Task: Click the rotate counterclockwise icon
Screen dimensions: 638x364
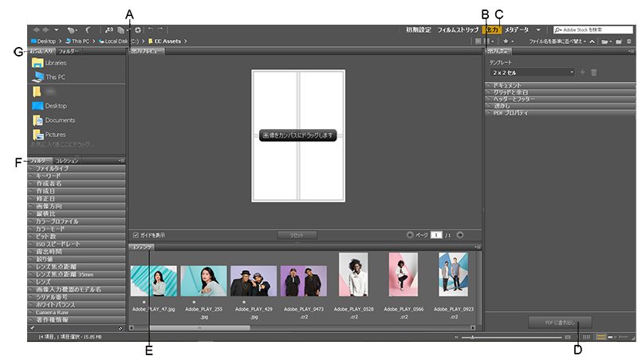Action: (149, 29)
